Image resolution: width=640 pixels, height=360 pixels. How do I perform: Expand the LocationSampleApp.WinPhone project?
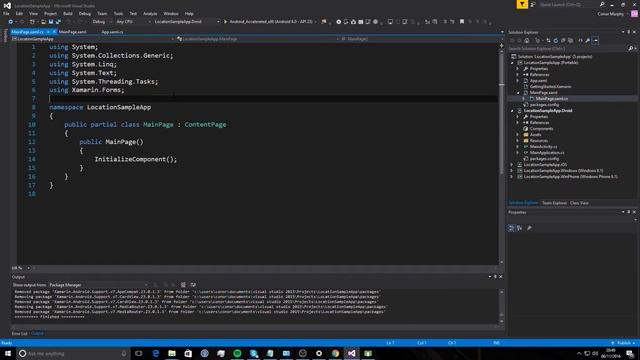click(512, 177)
